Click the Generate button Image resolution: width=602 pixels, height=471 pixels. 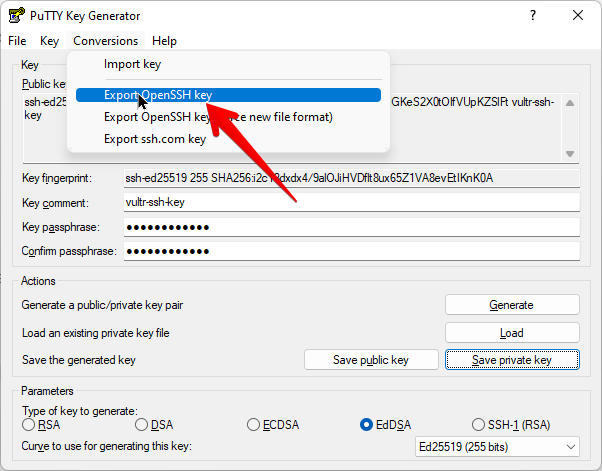pyautogui.click(x=512, y=305)
